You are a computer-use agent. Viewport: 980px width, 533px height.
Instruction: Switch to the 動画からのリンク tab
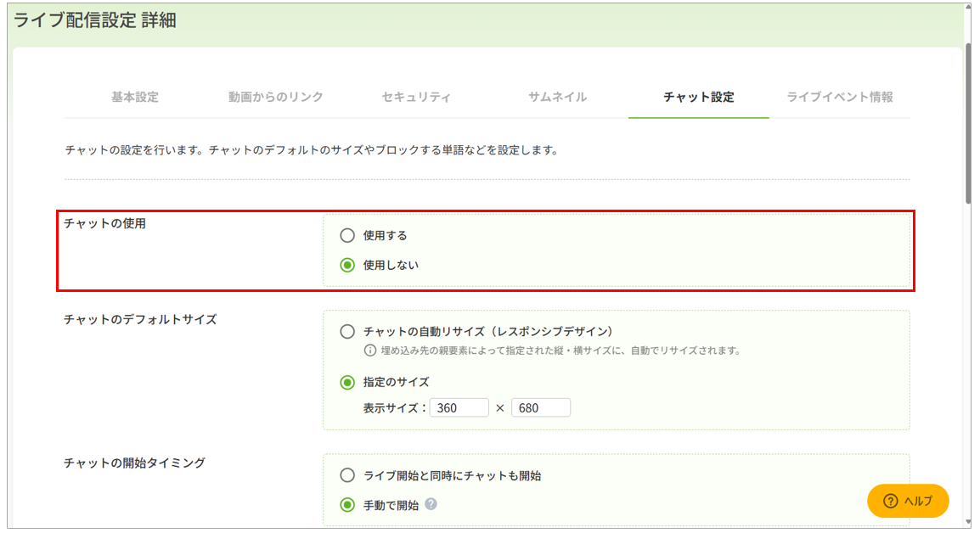275,97
